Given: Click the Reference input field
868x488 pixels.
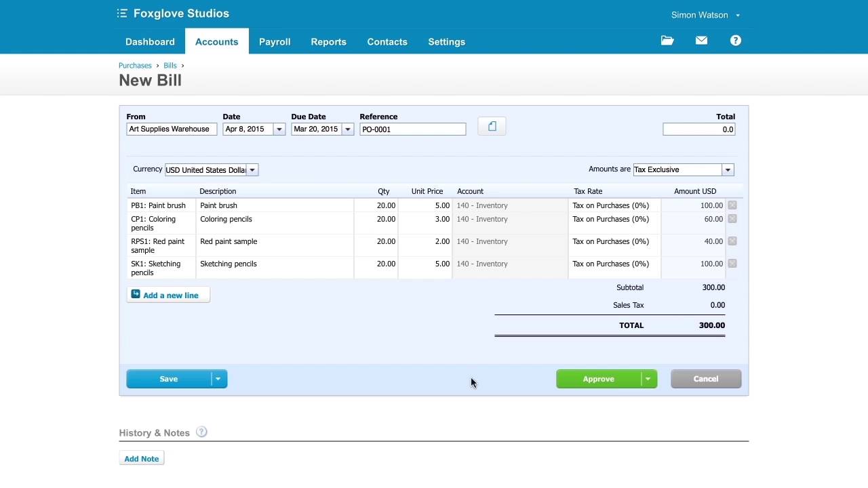Looking at the screenshot, I should pyautogui.click(x=412, y=129).
